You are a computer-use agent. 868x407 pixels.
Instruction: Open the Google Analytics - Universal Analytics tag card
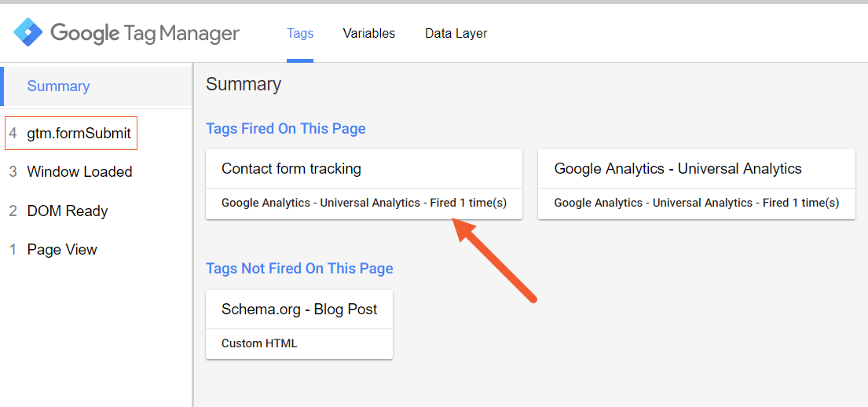pos(697,185)
